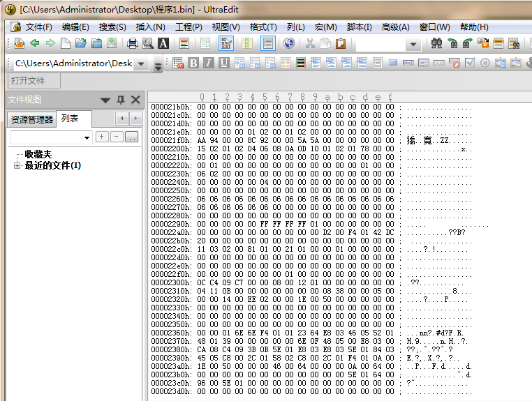Click the plus add button in list panel
Viewport: 532px width, 401px height.
click(101, 137)
